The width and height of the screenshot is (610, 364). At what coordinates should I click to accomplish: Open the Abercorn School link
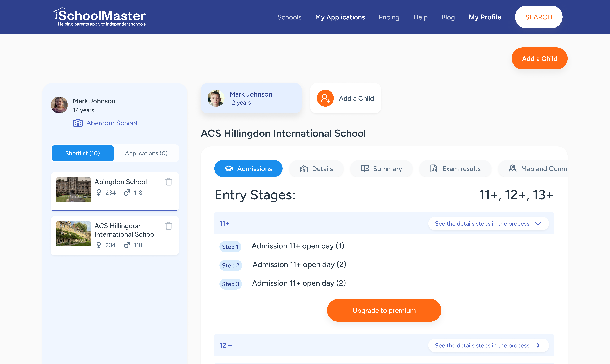click(112, 123)
